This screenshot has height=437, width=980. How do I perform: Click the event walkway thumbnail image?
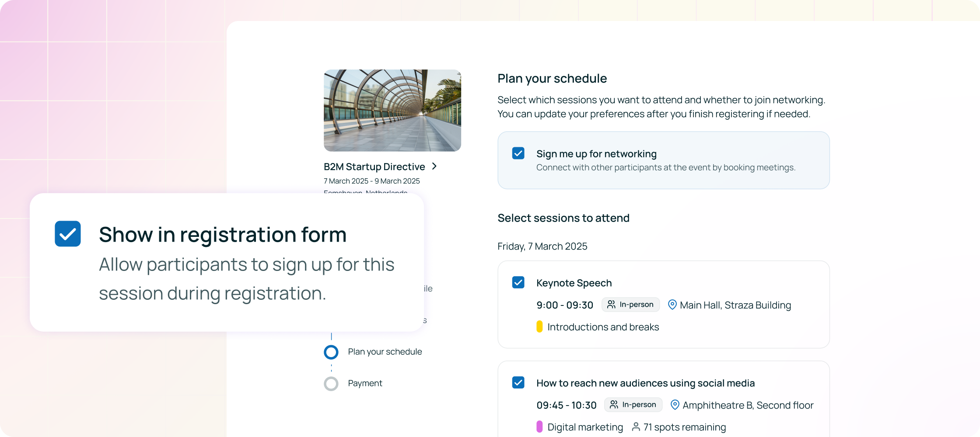[392, 111]
